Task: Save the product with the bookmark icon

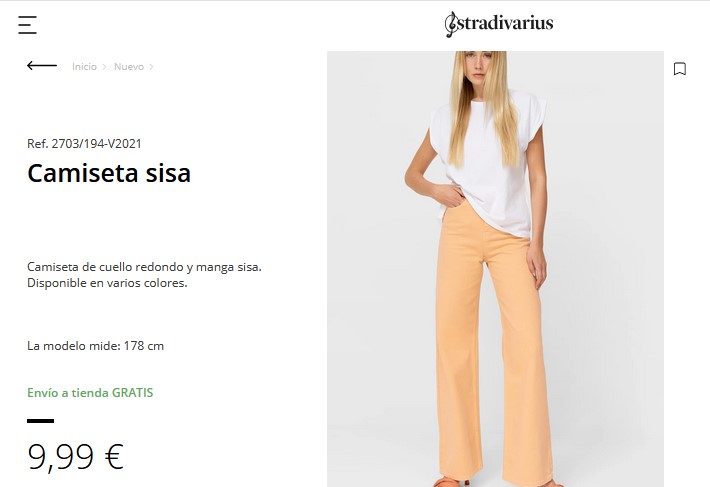Action: point(680,69)
